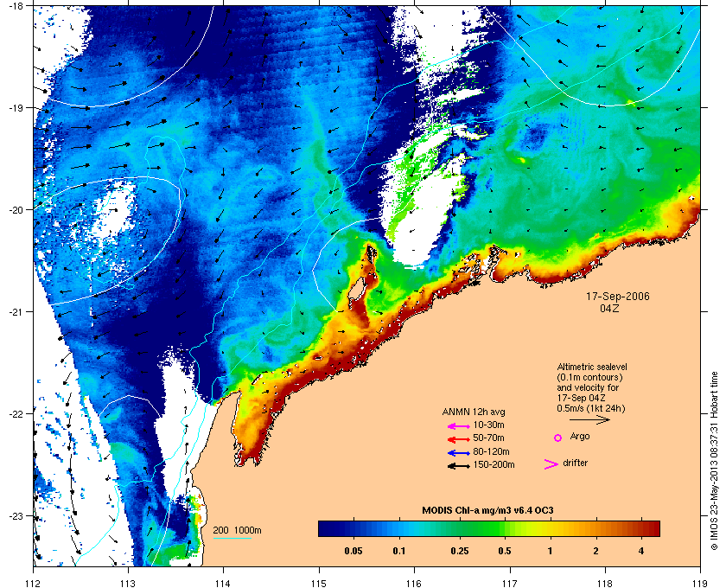726x588 pixels.
Task: Click the '150-200m' depth label
Action: (x=494, y=464)
